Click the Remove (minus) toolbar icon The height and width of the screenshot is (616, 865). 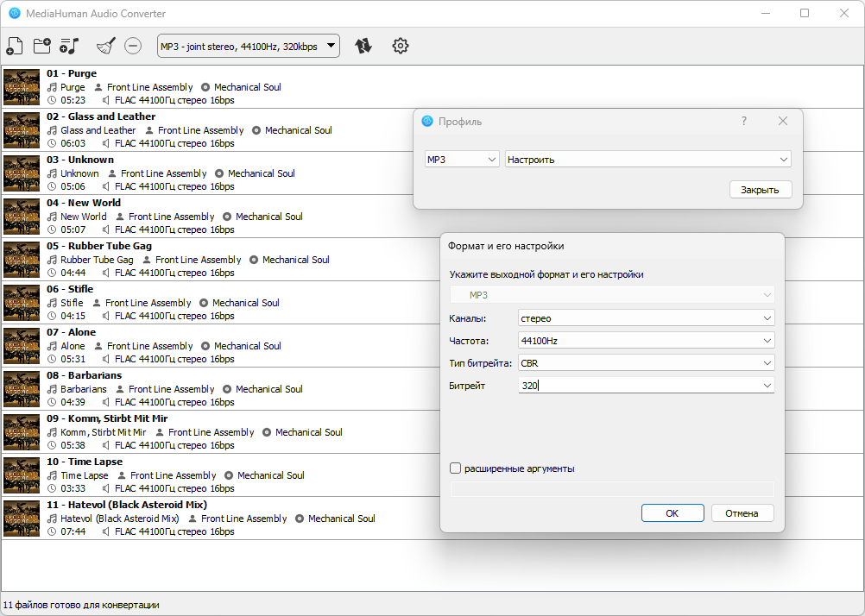pos(133,46)
